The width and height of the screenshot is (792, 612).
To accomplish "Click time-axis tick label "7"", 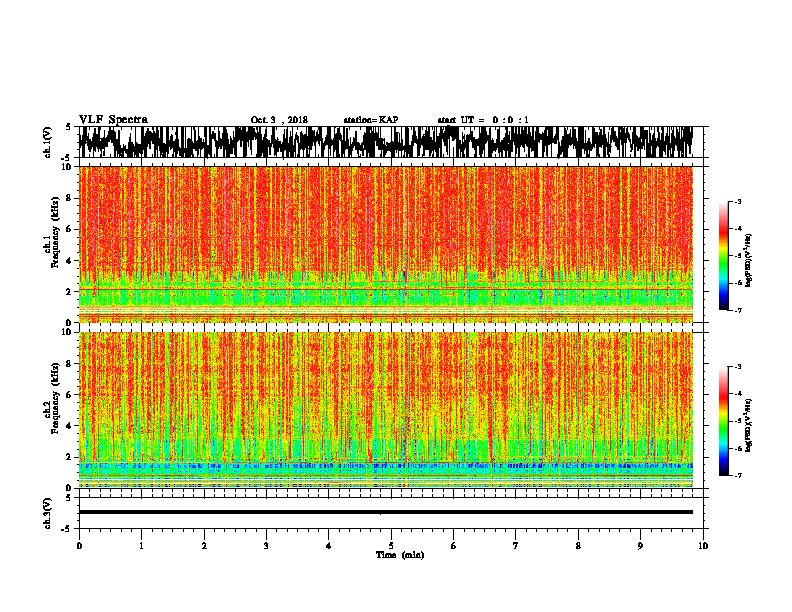I will [516, 545].
